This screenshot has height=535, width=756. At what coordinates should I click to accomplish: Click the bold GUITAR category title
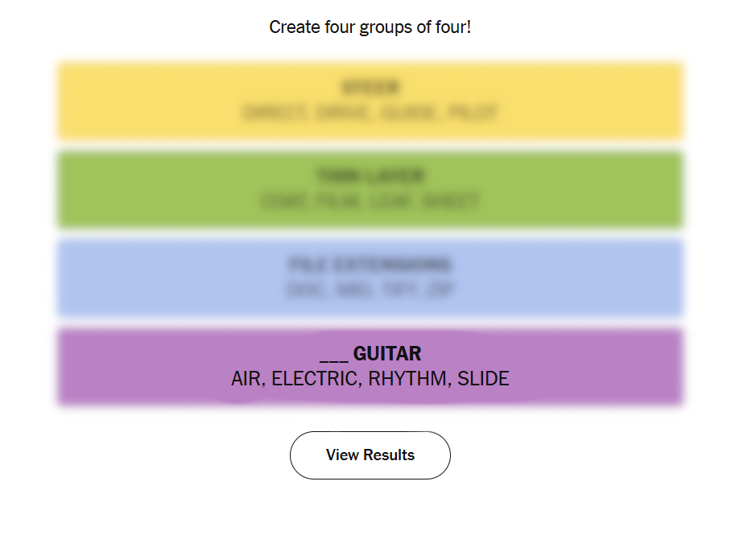coord(387,354)
